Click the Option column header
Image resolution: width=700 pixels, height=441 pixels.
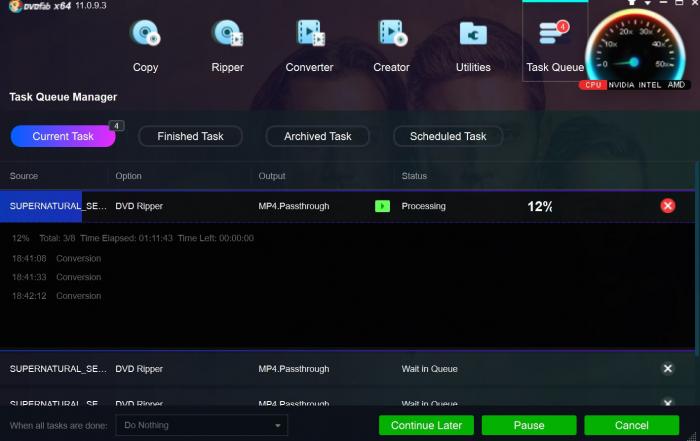click(128, 176)
